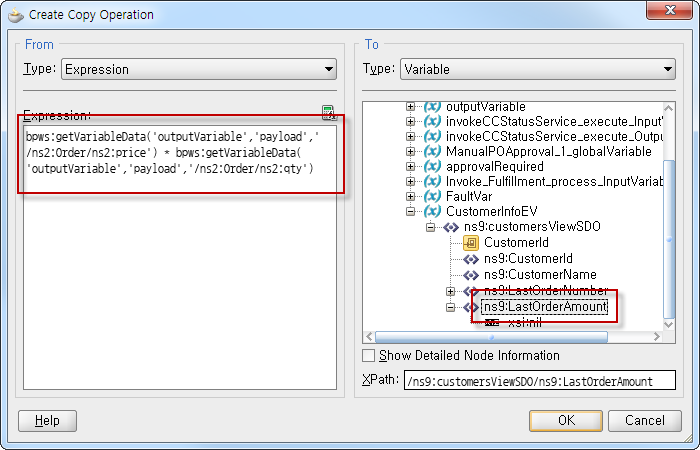Select the xsi:nil attribute item
Viewport: 700px width, 450px height.
tap(525, 323)
